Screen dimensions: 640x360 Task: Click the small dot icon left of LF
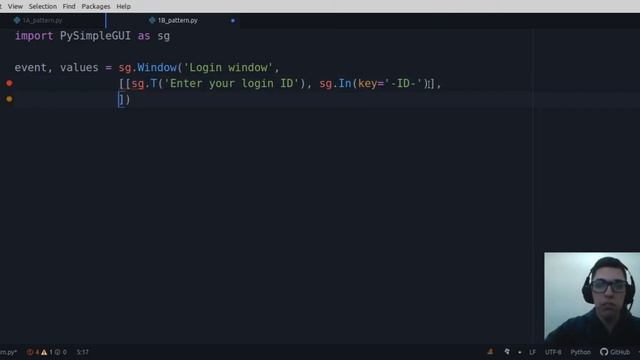520,352
